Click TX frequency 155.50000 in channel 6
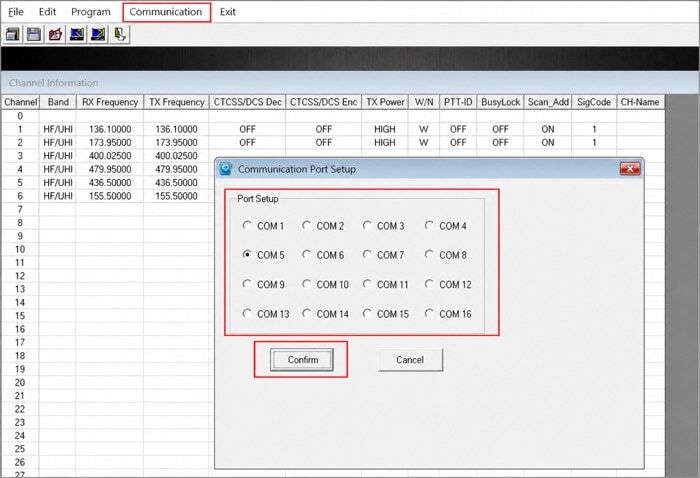Screen dimensions: 700x478 point(176,196)
